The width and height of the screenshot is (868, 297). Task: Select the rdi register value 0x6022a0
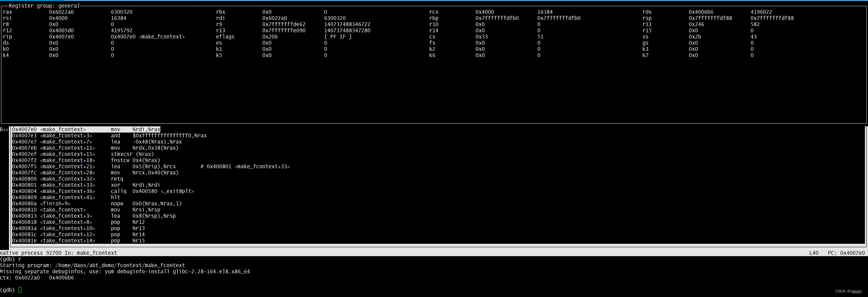pos(275,18)
